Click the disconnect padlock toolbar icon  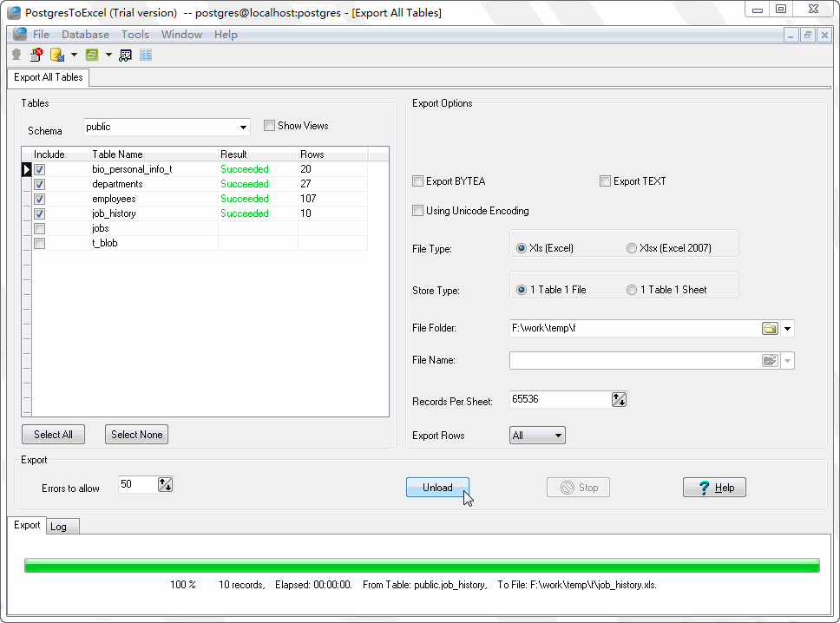[36, 55]
